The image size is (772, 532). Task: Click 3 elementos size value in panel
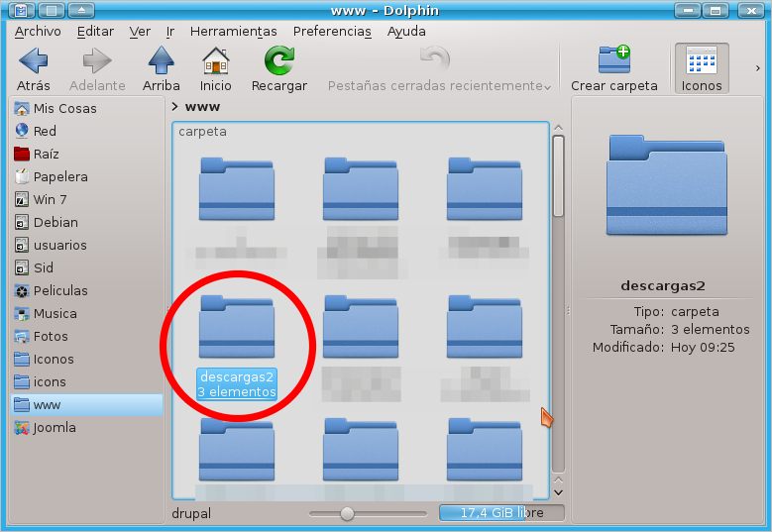[710, 329]
